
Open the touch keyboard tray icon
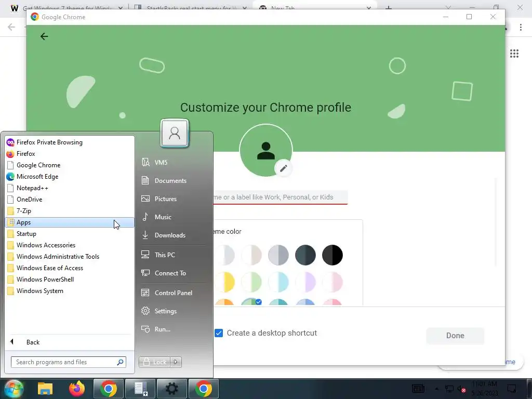(x=418, y=389)
